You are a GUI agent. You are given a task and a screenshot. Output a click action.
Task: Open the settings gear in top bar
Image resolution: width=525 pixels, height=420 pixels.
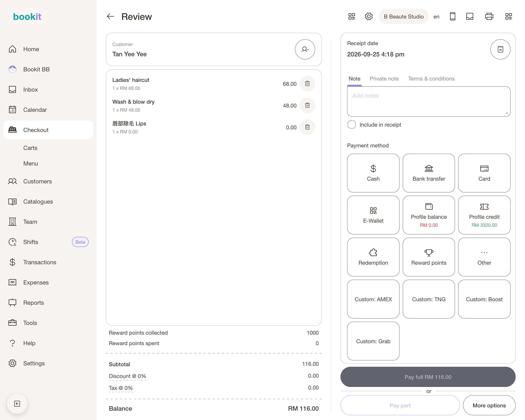click(369, 17)
